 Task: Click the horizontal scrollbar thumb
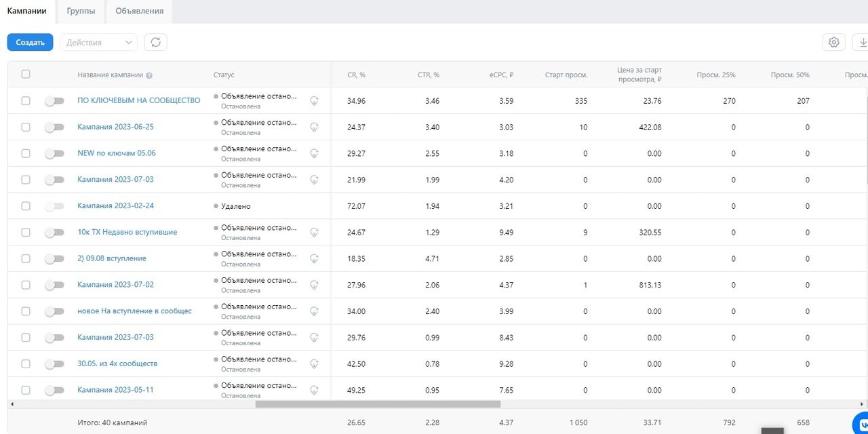point(378,404)
